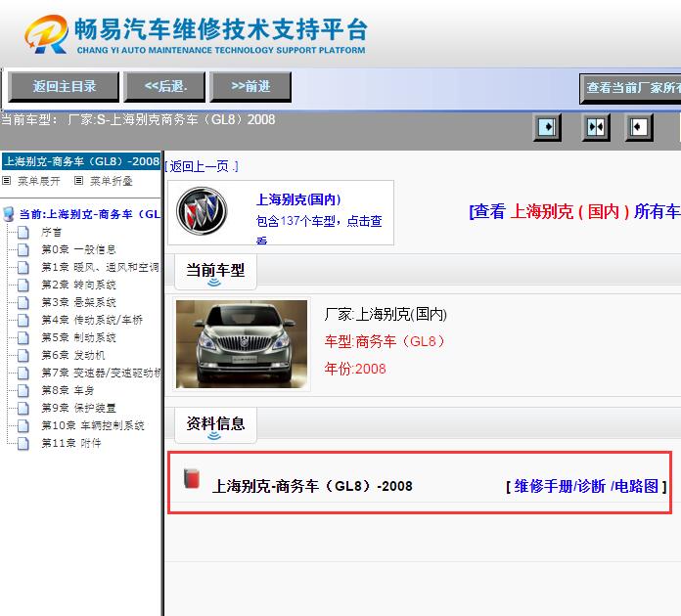The width and height of the screenshot is (681, 616).
Task: Click the Buick brand logo image
Action: click(x=202, y=211)
